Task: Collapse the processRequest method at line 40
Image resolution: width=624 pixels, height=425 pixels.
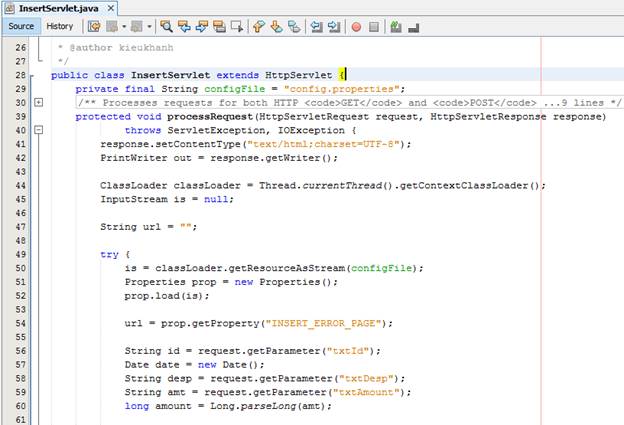Action: (39, 130)
